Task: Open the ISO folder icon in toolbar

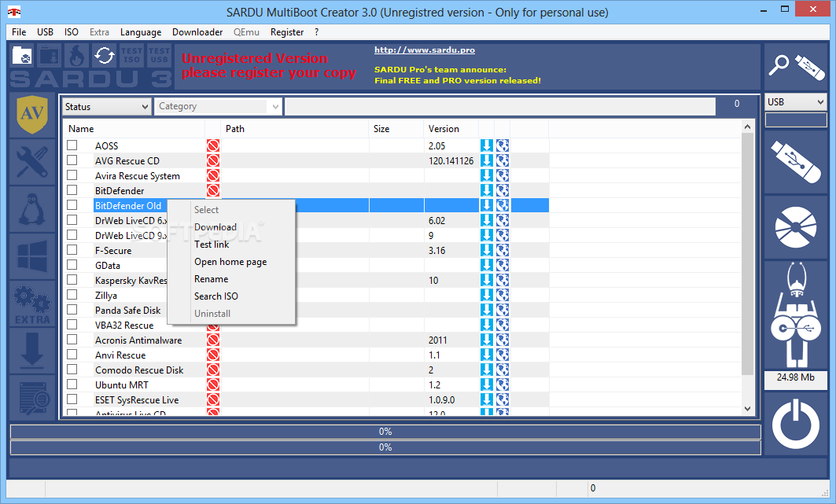Action: (x=22, y=55)
